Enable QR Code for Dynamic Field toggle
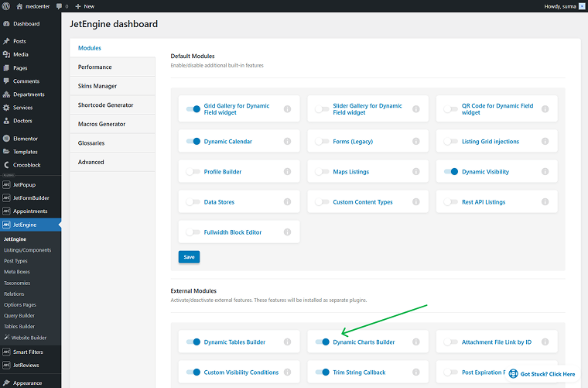 pyautogui.click(x=451, y=109)
